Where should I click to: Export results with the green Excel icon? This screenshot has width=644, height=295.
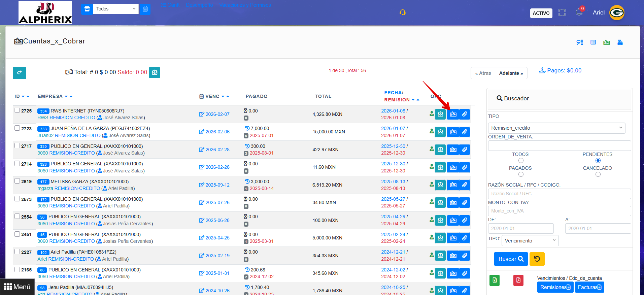coord(494,280)
